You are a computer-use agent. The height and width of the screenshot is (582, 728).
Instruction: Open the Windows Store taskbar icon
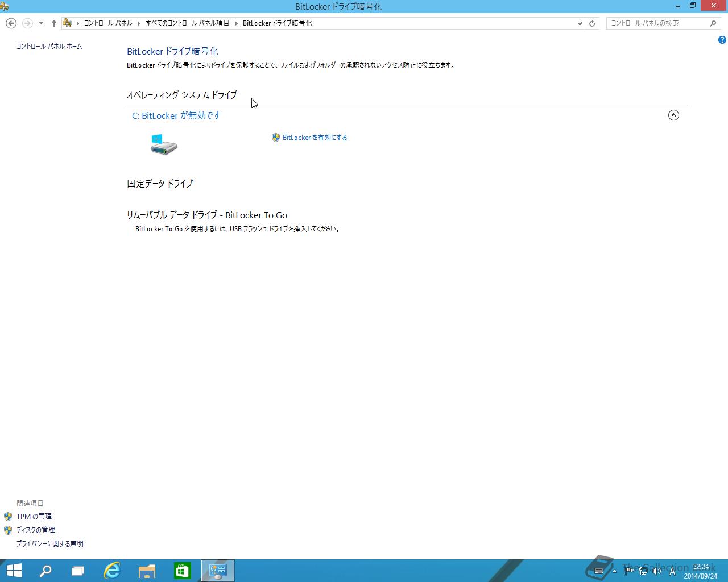tap(183, 571)
